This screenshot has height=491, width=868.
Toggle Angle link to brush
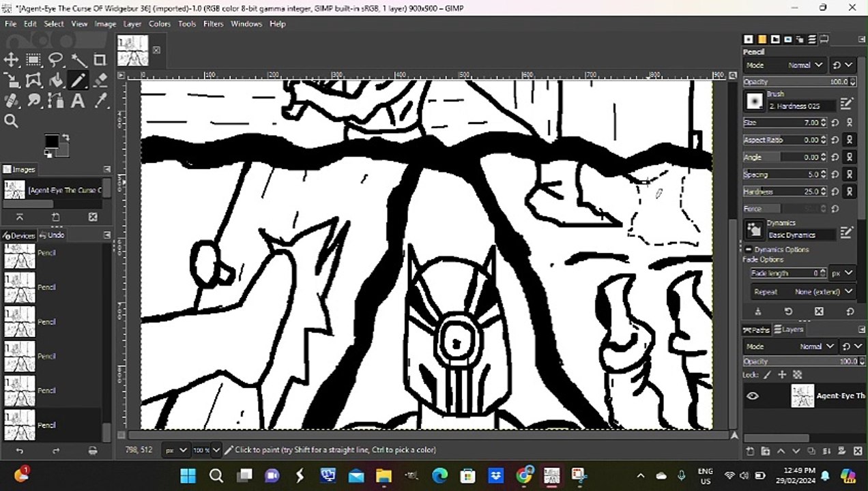pyautogui.click(x=850, y=157)
